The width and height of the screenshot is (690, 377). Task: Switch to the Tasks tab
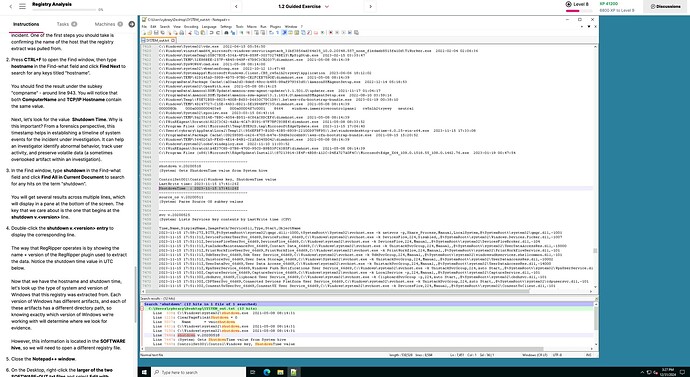click(x=66, y=24)
